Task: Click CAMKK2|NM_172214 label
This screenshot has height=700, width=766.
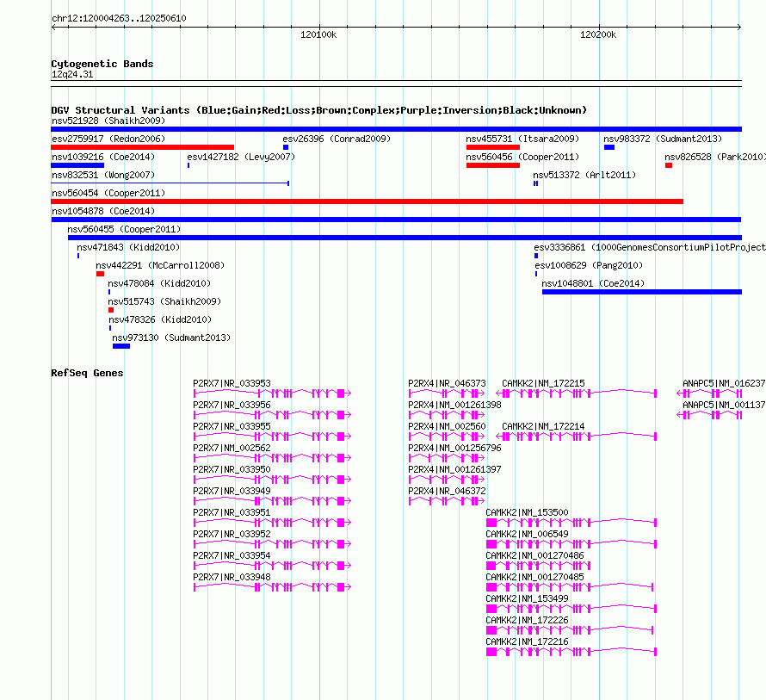Action: pyautogui.click(x=543, y=427)
